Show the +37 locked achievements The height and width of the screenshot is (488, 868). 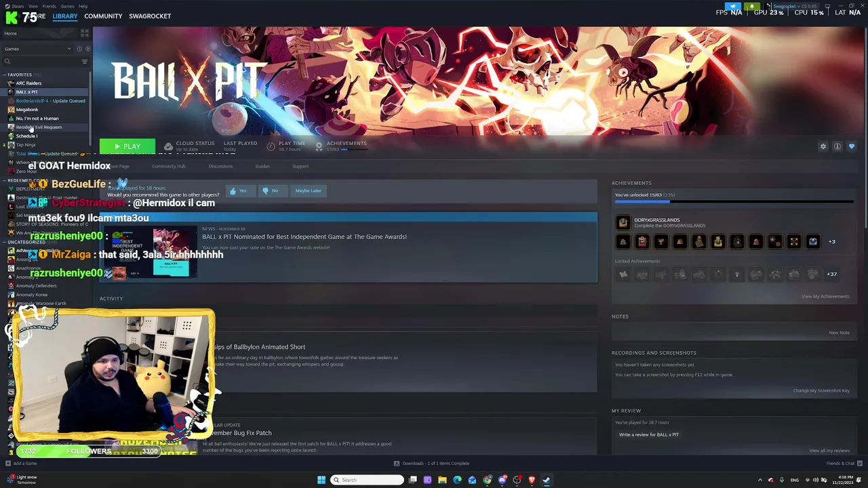(832, 274)
